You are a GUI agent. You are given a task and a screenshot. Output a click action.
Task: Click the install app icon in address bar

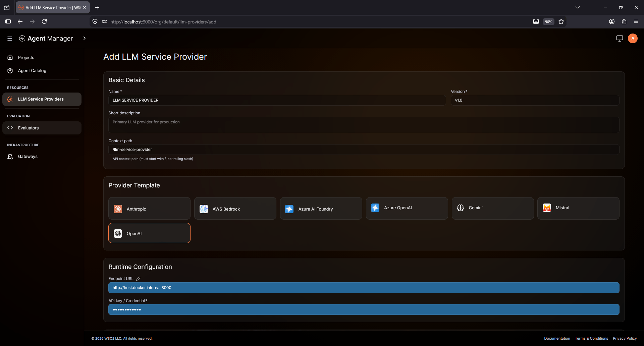536,21
